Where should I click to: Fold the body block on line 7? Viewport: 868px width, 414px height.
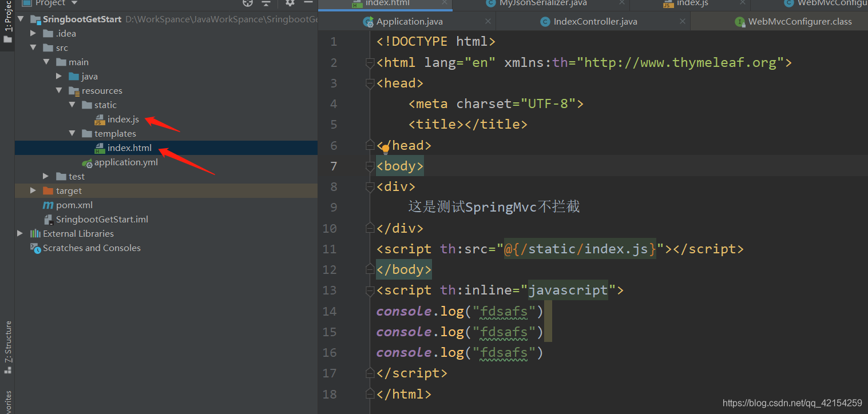370,166
